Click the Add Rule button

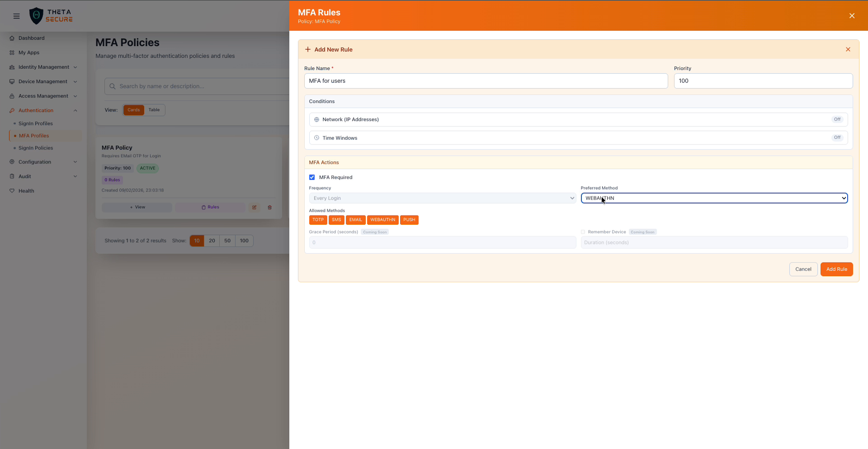[836, 269]
